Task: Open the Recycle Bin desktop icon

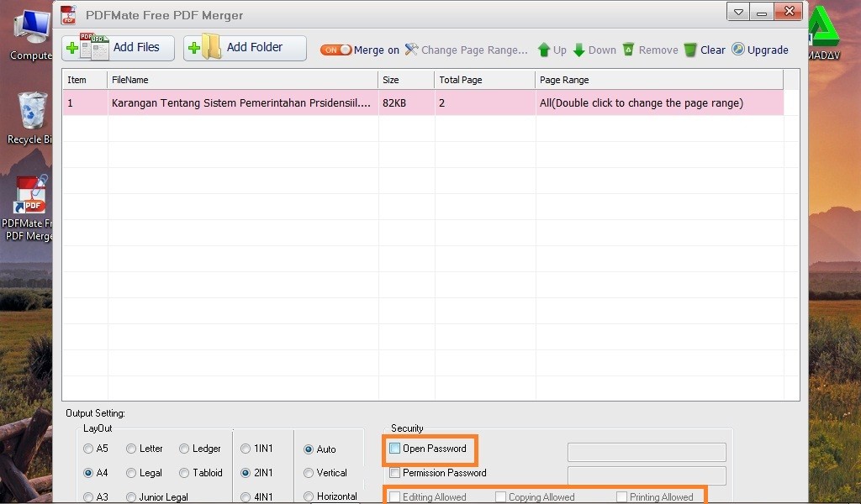Action: click(x=31, y=118)
